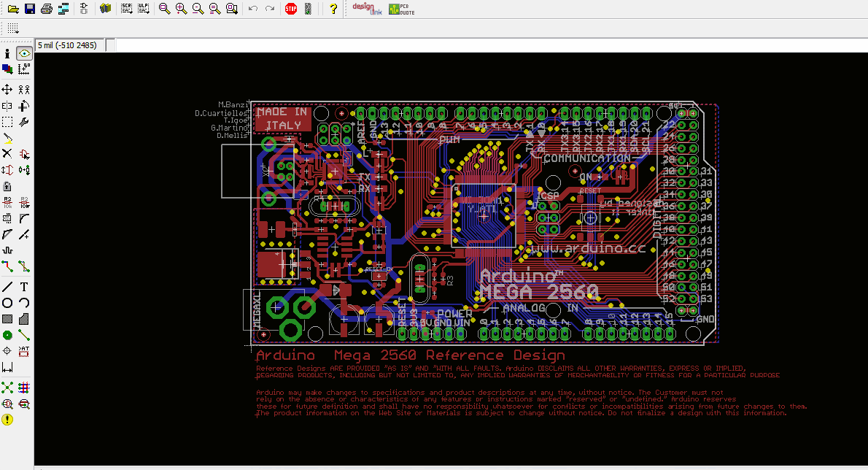Select the Hole crosshair tool
Viewport: 868px width, 470px height.
coord(7,351)
